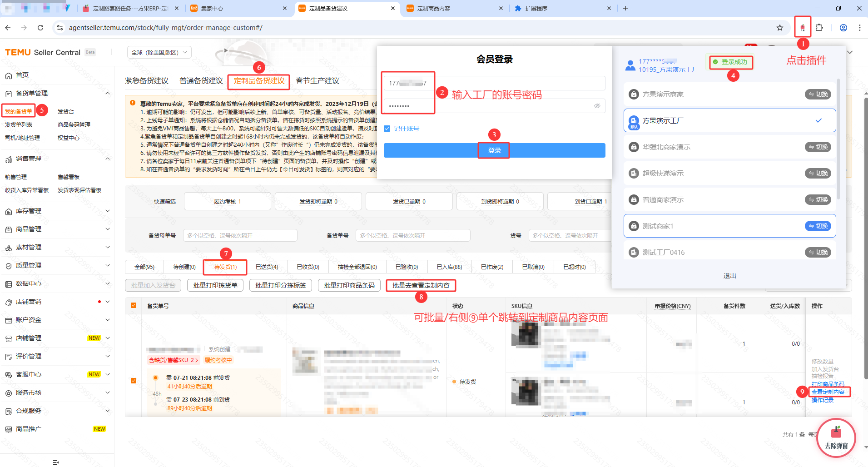Click the 去除弹窗 floating button
Viewport: 868px width, 467px height.
pyautogui.click(x=836, y=438)
